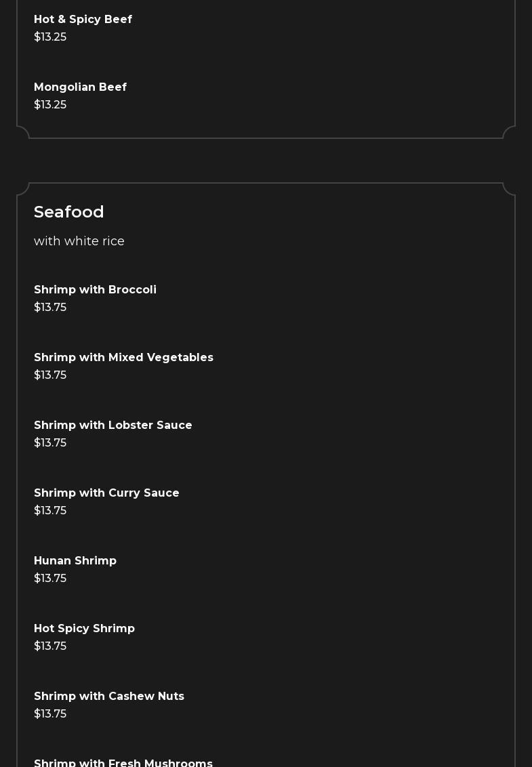
Task: Choose the Hot Spicy Shrimp item
Action: click(x=84, y=629)
